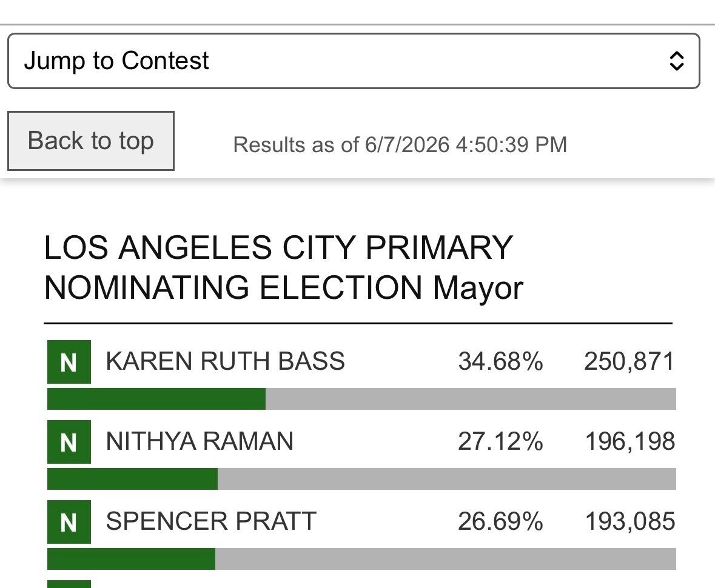Click the 27.12% percentage for Raman

click(501, 441)
